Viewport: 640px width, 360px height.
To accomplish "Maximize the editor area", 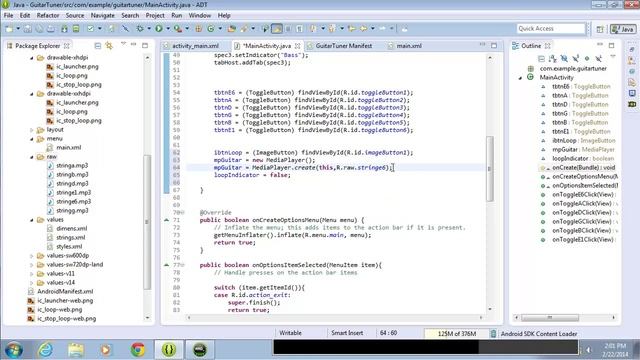I will [494, 45].
